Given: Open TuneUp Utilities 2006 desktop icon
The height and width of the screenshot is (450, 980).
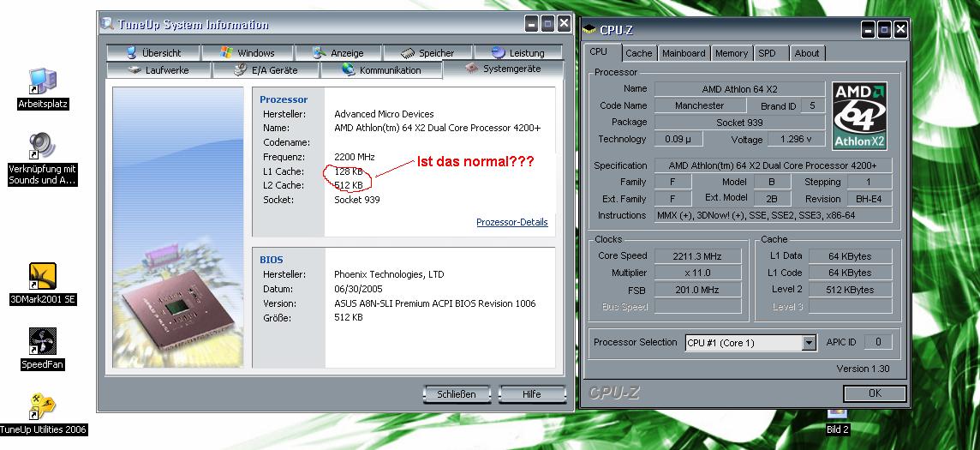Looking at the screenshot, I should click(x=43, y=406).
